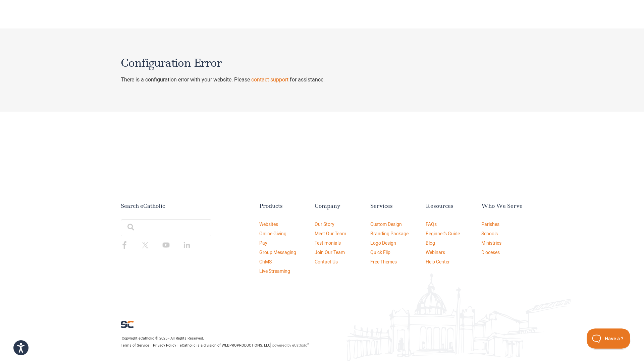Go to Meet Our Team page

[330, 234]
